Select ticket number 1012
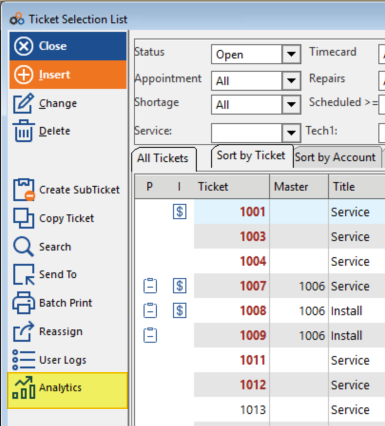385x426 pixels. click(253, 385)
